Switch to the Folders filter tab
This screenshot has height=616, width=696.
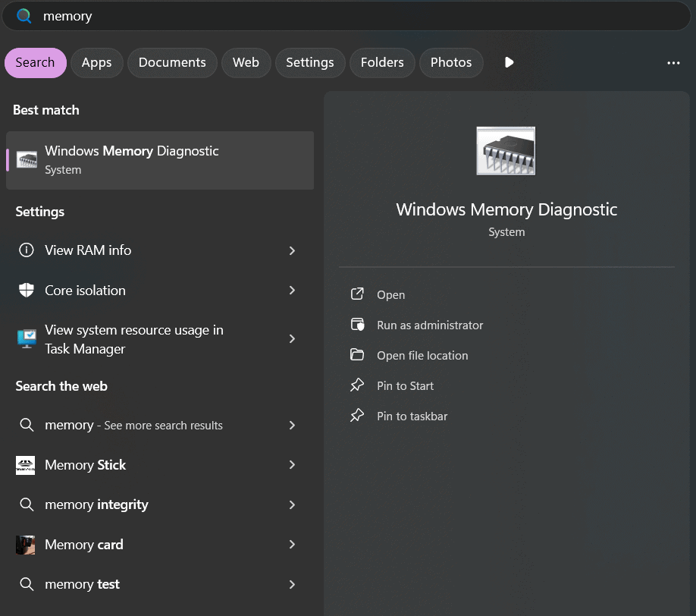382,63
